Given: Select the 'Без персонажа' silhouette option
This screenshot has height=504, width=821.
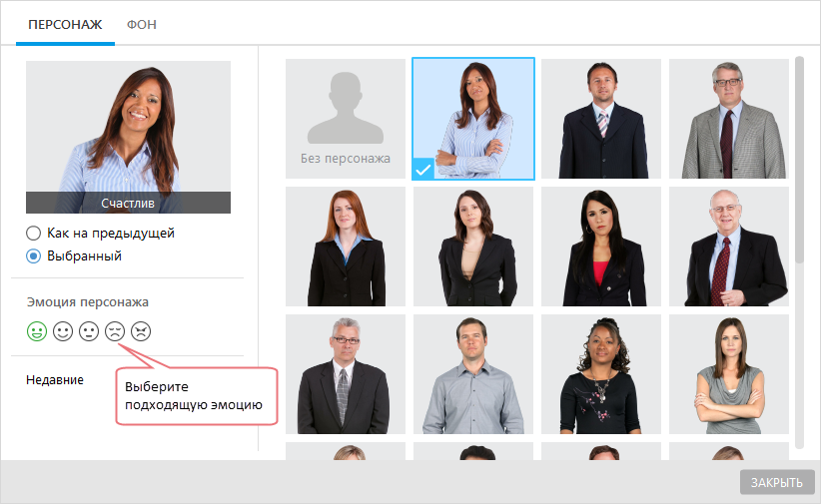Looking at the screenshot, I should 345,119.
